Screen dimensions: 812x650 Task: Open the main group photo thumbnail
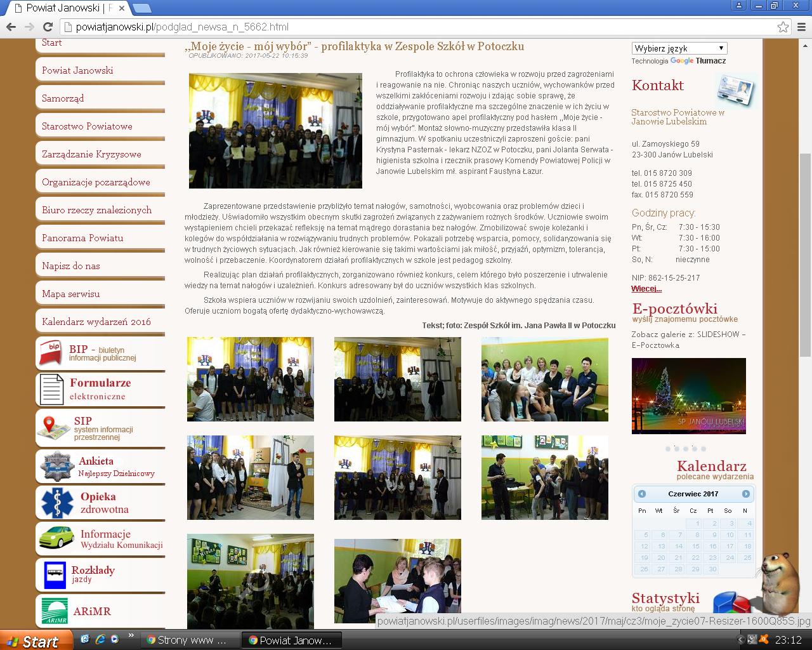click(275, 131)
